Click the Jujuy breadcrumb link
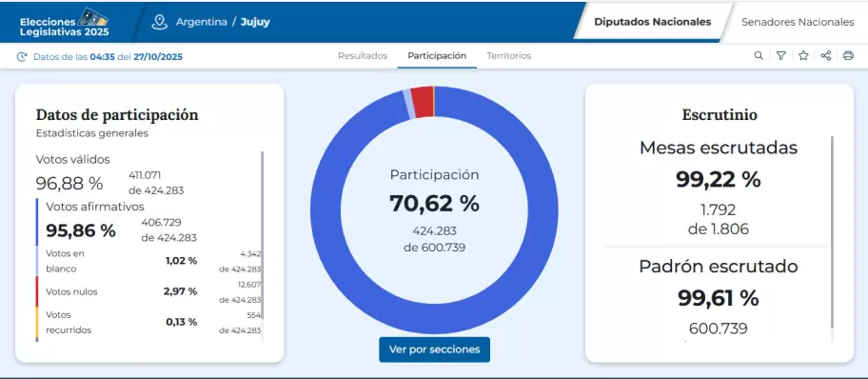The height and width of the screenshot is (379, 868). 255,22
